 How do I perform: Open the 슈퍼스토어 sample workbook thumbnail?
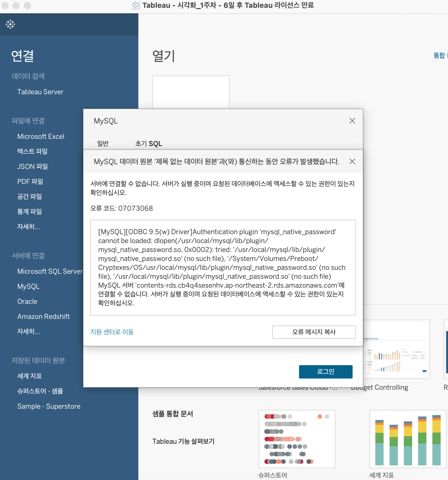point(297,439)
